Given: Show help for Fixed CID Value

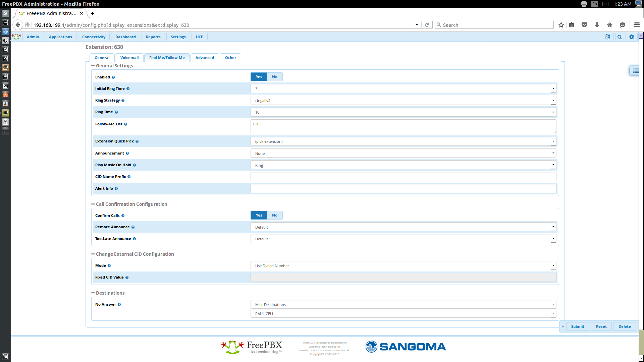Looking at the screenshot, I should point(127,278).
